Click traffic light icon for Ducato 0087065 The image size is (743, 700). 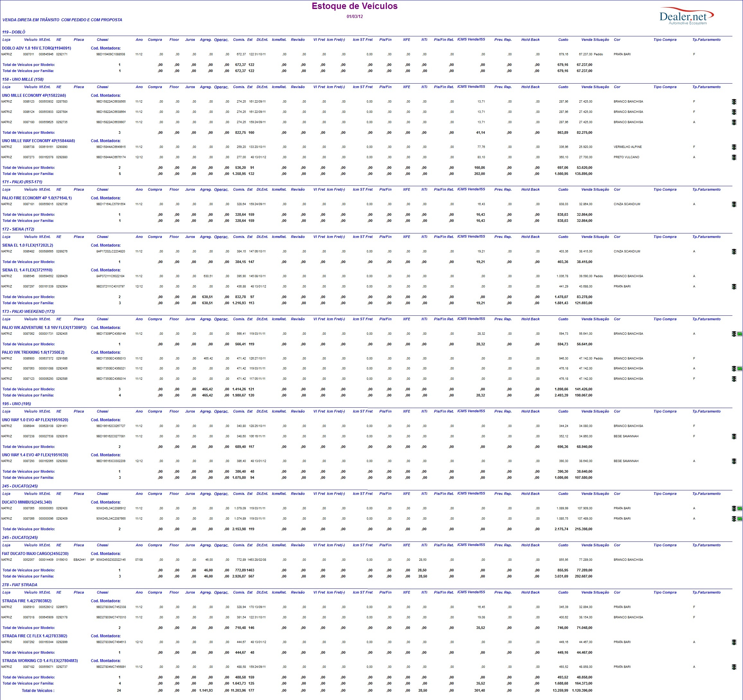coord(734,509)
